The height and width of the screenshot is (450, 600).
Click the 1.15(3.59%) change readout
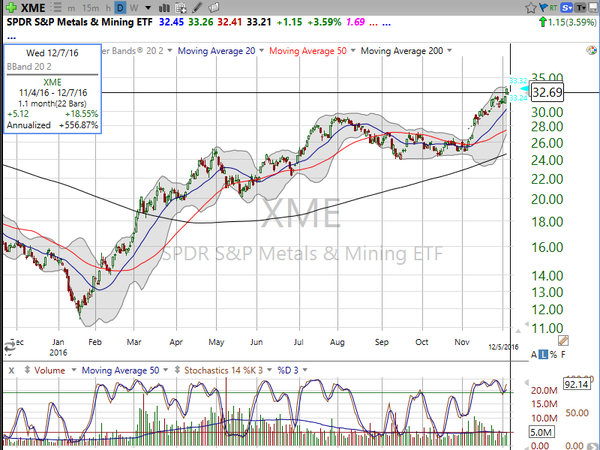point(572,22)
